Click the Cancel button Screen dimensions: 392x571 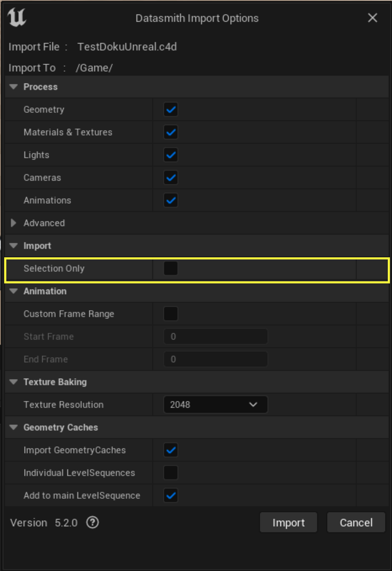(356, 522)
